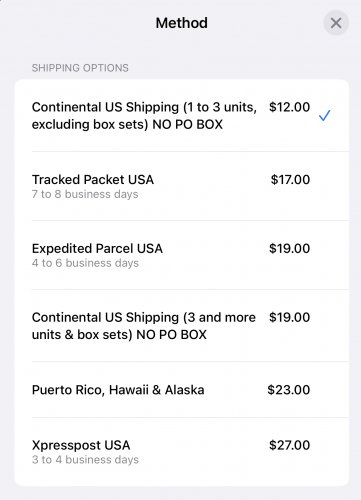This screenshot has height=500, width=361.
Task: Tap the 3 to 4 business days subtitle
Action: (85, 460)
